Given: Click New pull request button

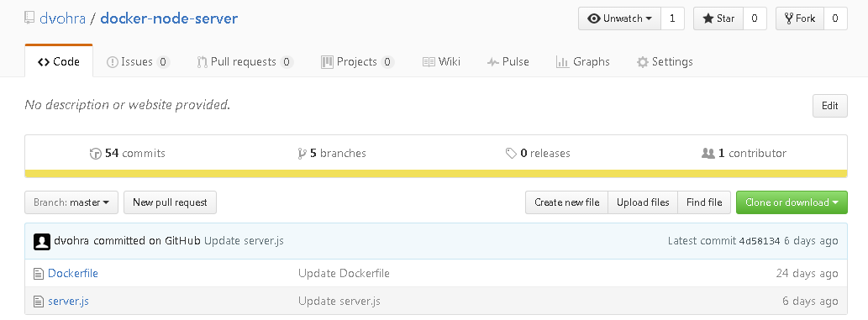Looking at the screenshot, I should [x=170, y=202].
